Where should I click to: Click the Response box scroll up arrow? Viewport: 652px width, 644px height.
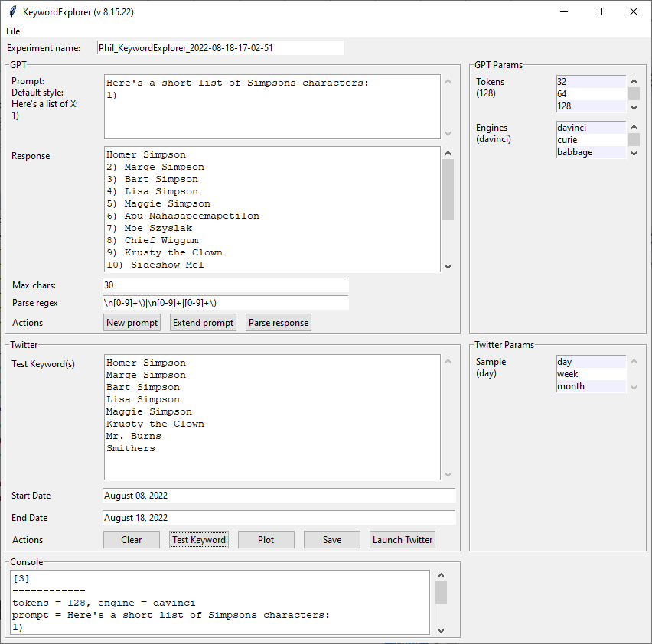point(448,153)
